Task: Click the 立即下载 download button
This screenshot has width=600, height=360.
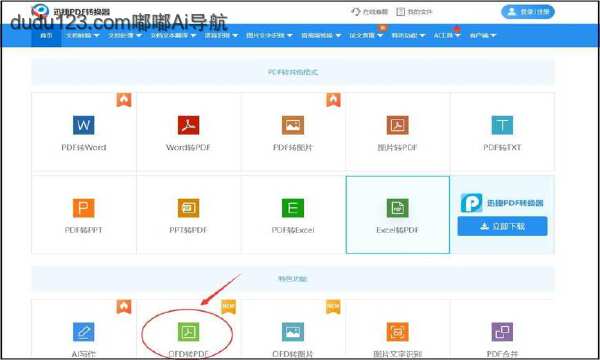Action: (502, 226)
